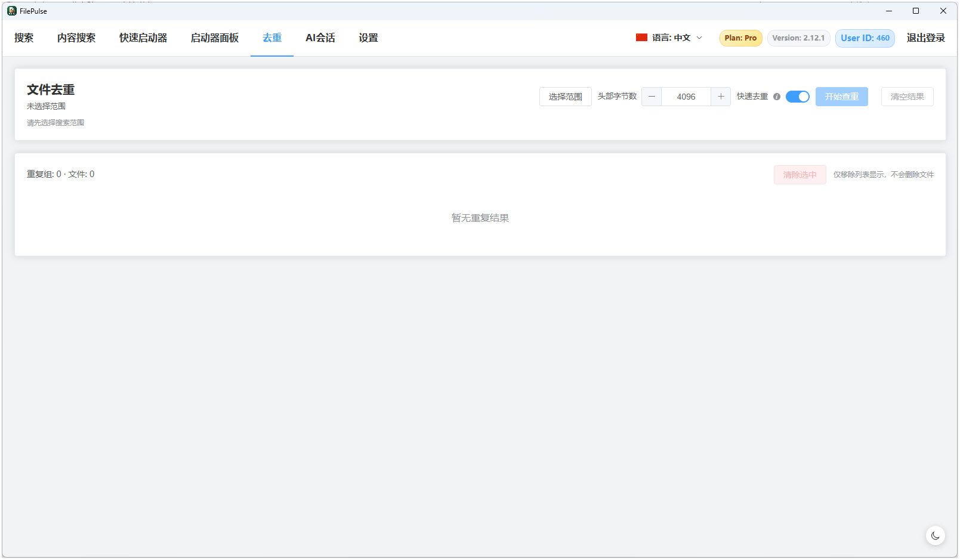Switch to 内容搜索 tab
Screen dimensions: 960x560
[x=76, y=38]
